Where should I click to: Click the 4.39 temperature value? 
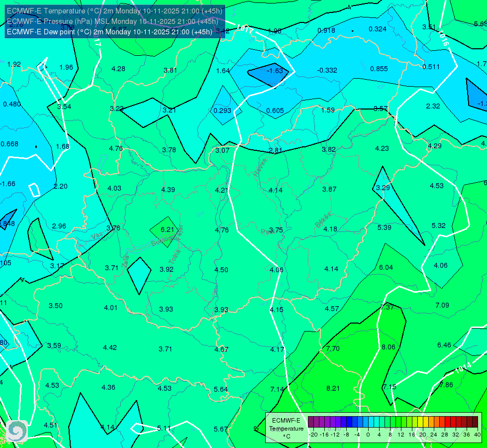[x=168, y=189]
